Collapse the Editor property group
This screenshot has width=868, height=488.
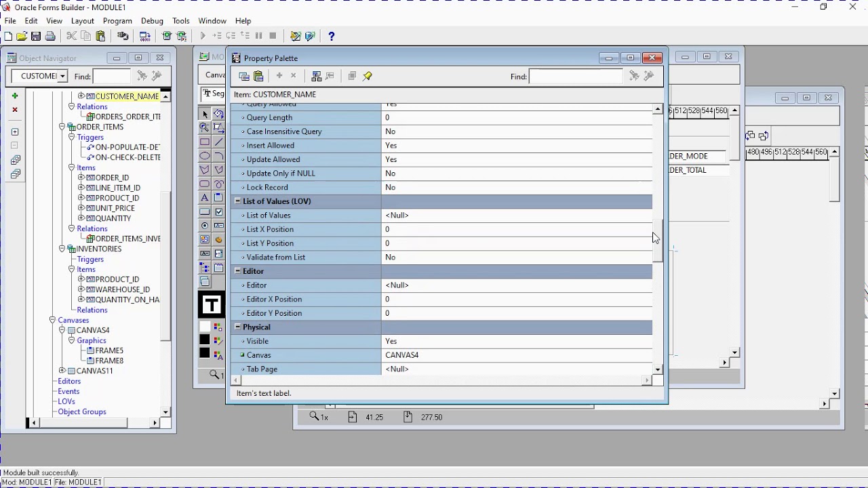[237, 271]
